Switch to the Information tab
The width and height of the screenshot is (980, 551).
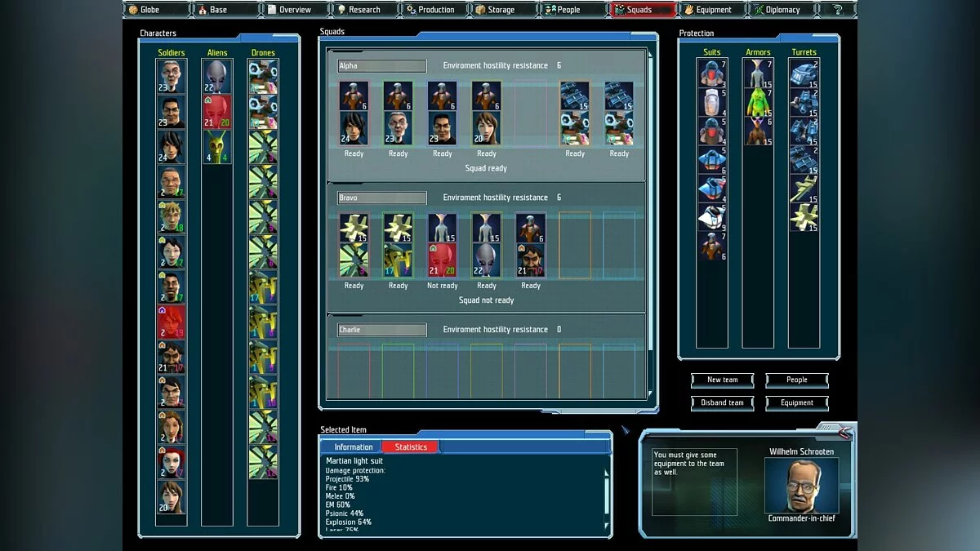point(353,447)
